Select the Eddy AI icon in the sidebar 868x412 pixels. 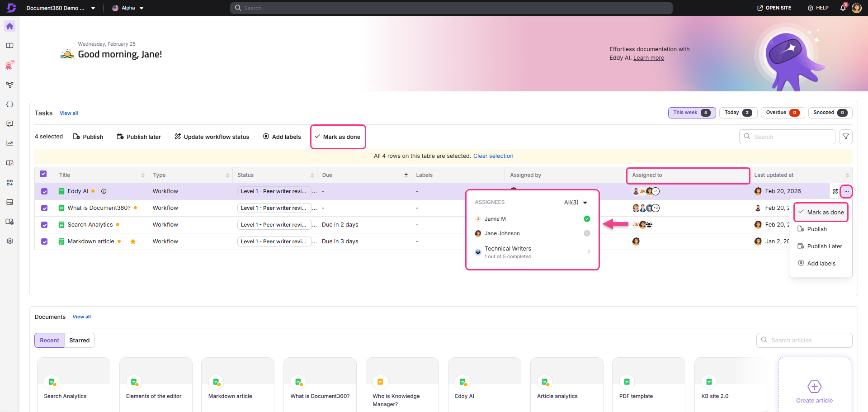[9, 65]
